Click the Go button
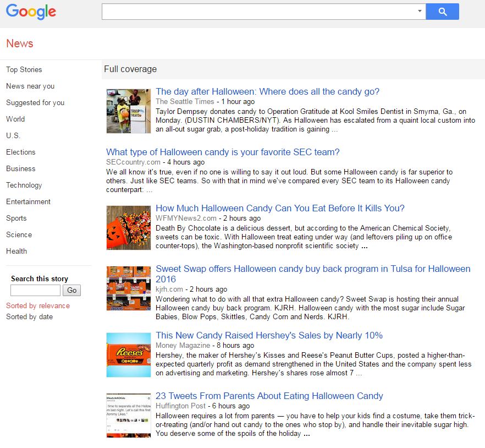The width and height of the screenshot is (485, 448). 71,291
